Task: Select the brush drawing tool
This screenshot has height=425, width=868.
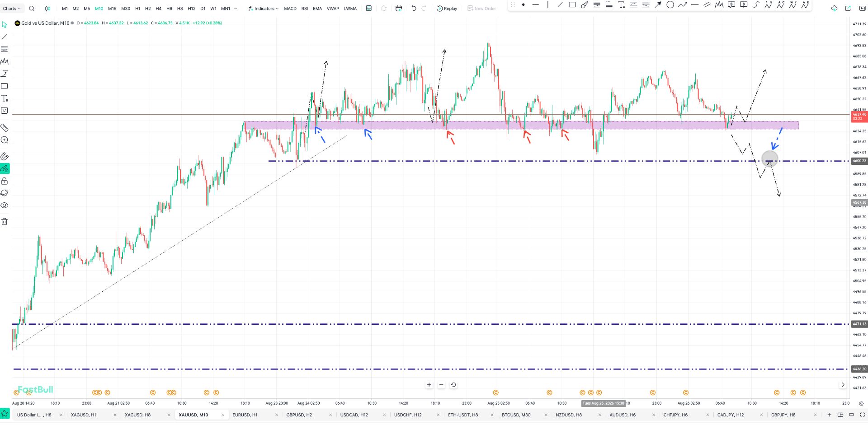Action: click(x=585, y=5)
